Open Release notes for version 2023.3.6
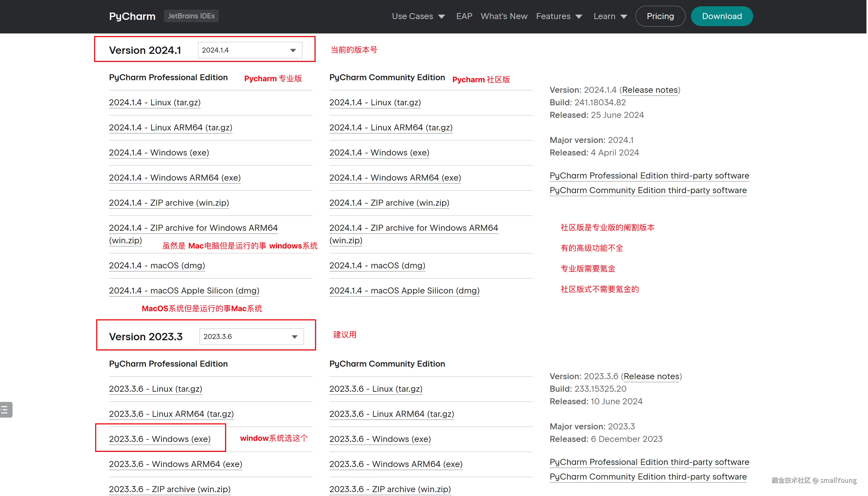868x496 pixels. coord(651,376)
